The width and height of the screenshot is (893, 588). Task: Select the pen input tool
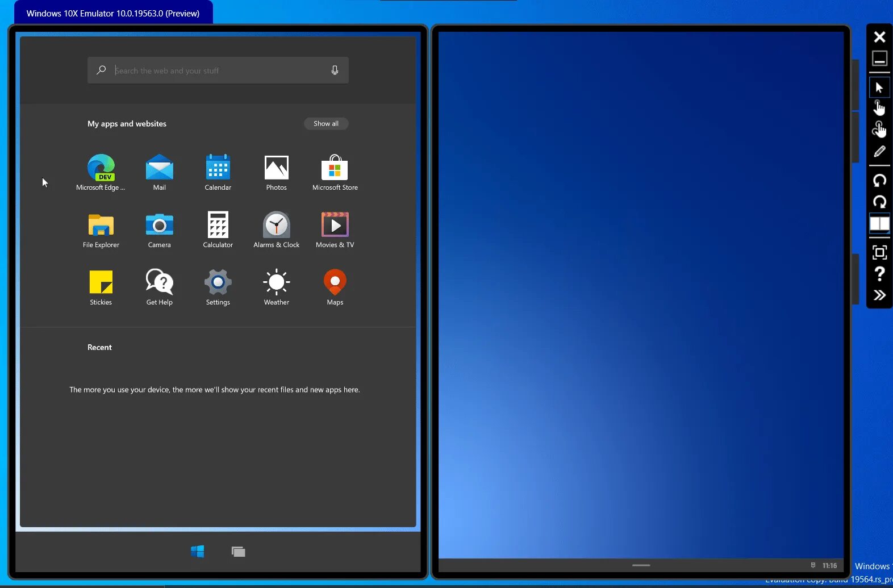click(879, 151)
